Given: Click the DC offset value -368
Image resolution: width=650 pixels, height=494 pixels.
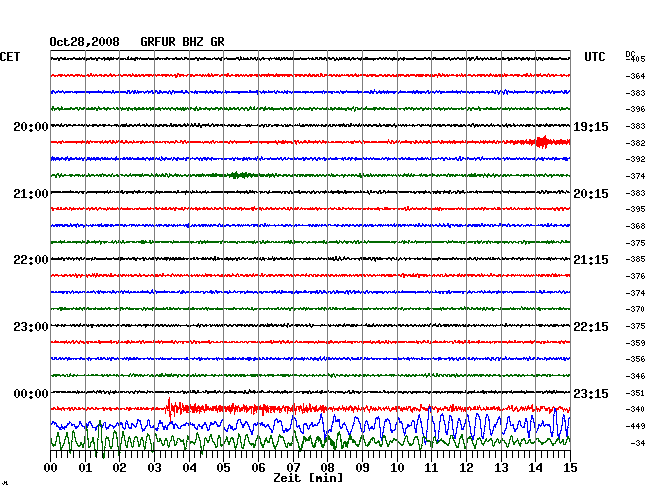Looking at the screenshot, I should [x=635, y=226].
